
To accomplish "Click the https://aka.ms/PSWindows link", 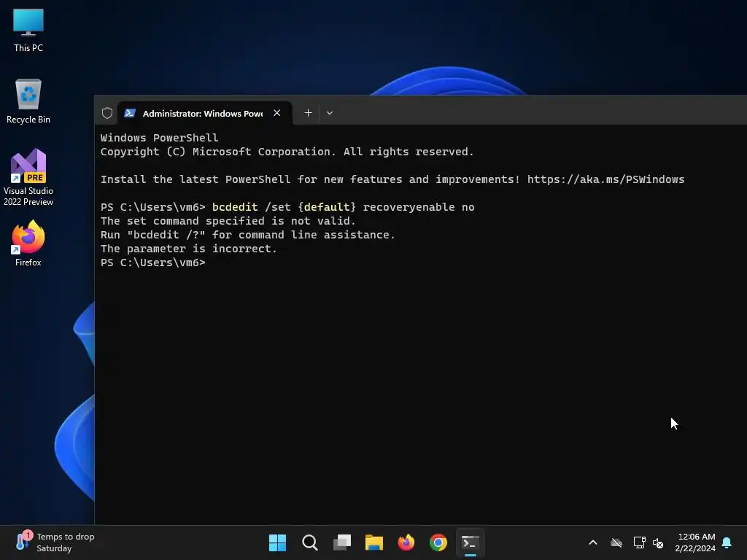I will (605, 179).
